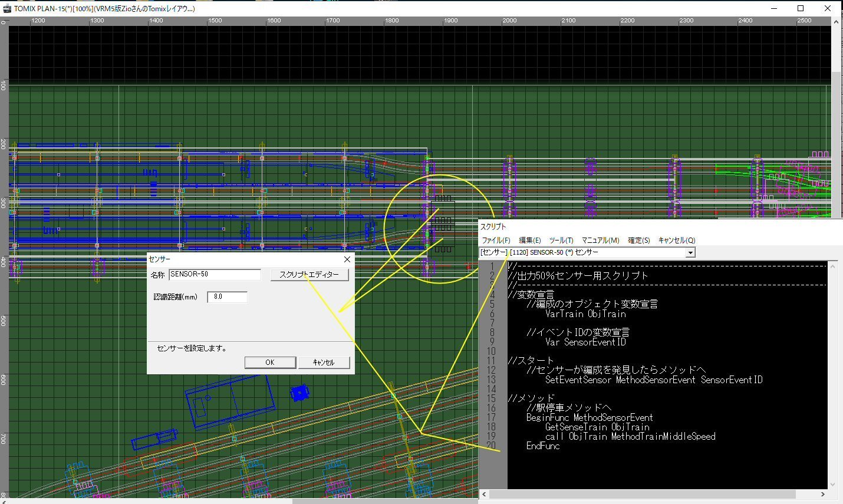
Task: Open スクリプトエディター from the sensor dialog
Action: 309,275
